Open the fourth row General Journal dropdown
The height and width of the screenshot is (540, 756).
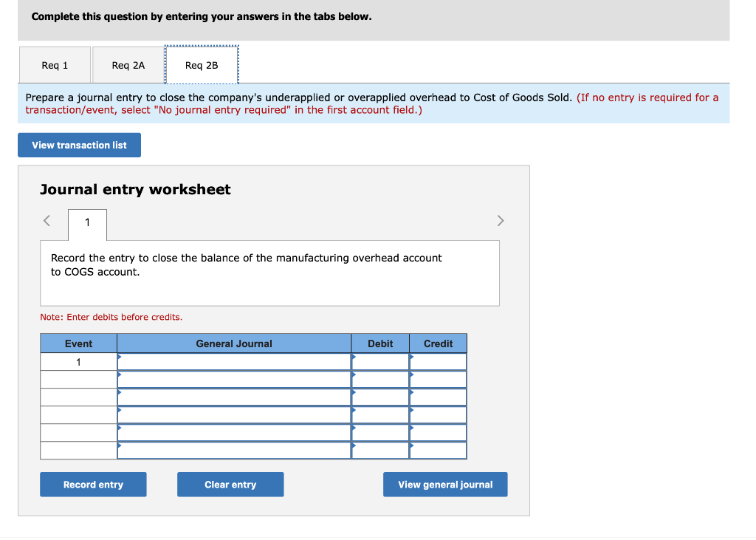point(119,412)
